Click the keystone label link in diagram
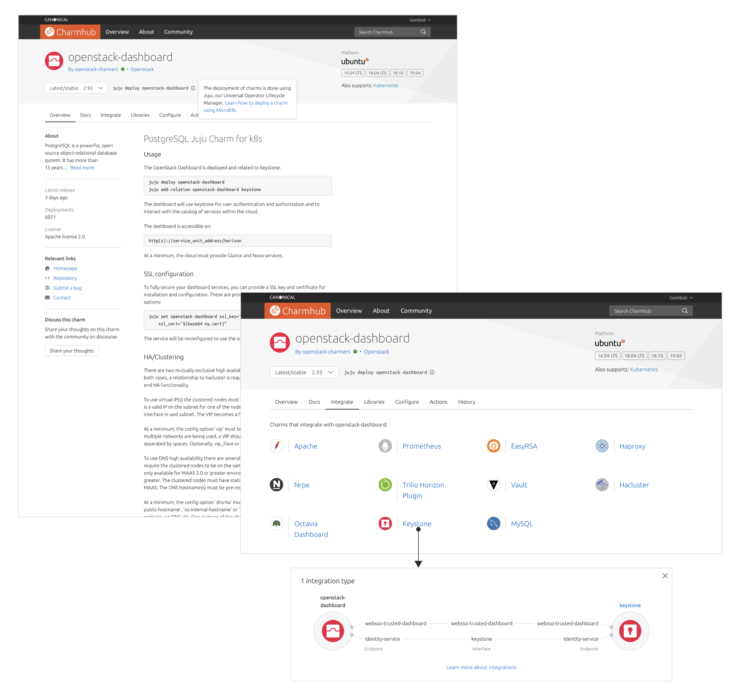 click(630, 605)
